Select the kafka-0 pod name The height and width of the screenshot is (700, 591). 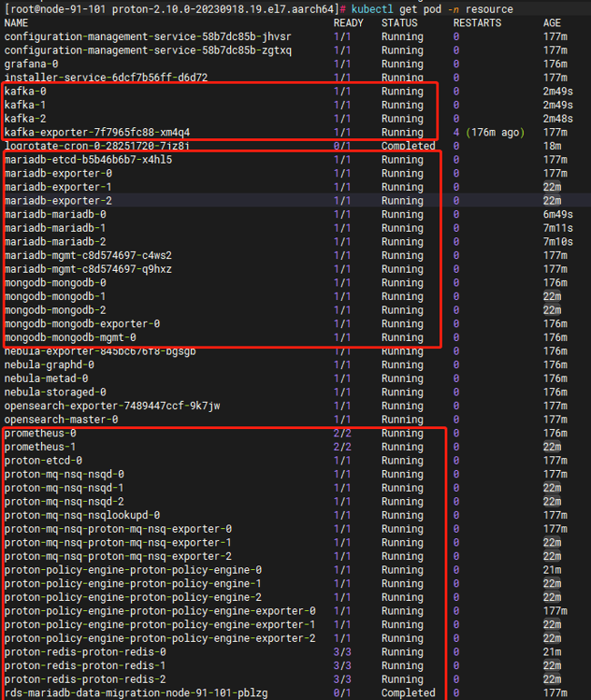coord(25,91)
